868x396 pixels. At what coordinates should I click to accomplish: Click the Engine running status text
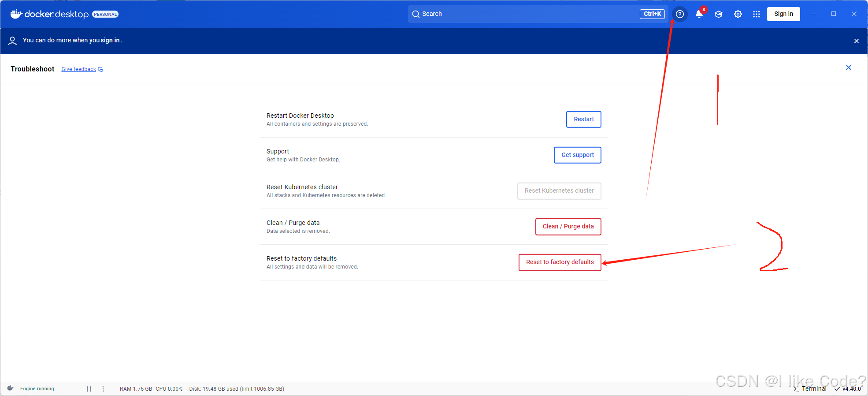click(37, 389)
